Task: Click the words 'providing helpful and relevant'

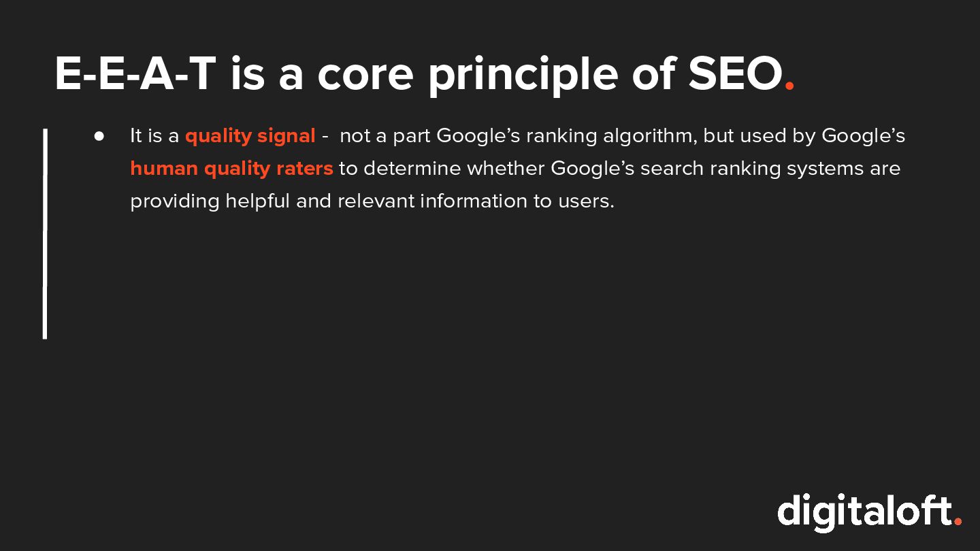Action: click(272, 201)
